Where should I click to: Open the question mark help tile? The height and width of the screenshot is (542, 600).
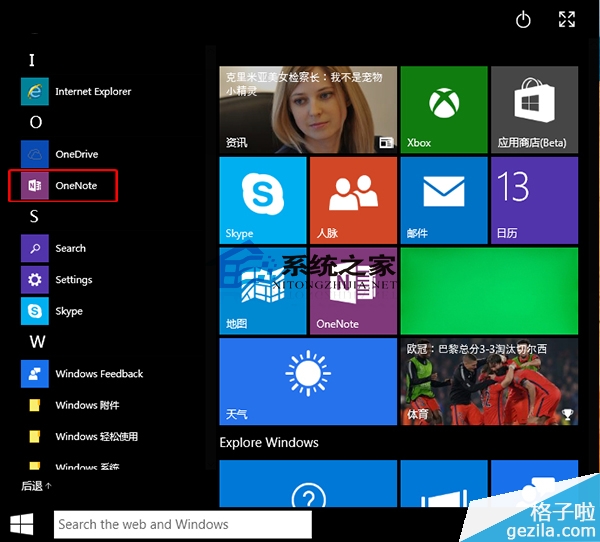[308, 484]
